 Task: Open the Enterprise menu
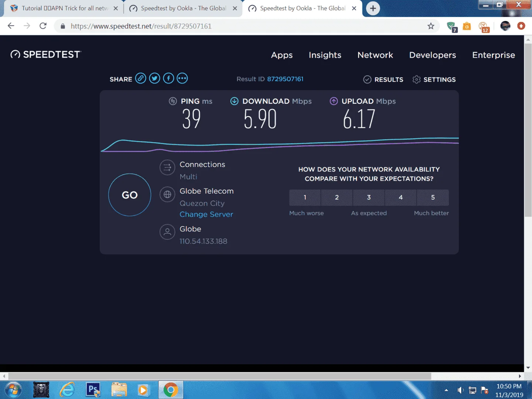494,55
